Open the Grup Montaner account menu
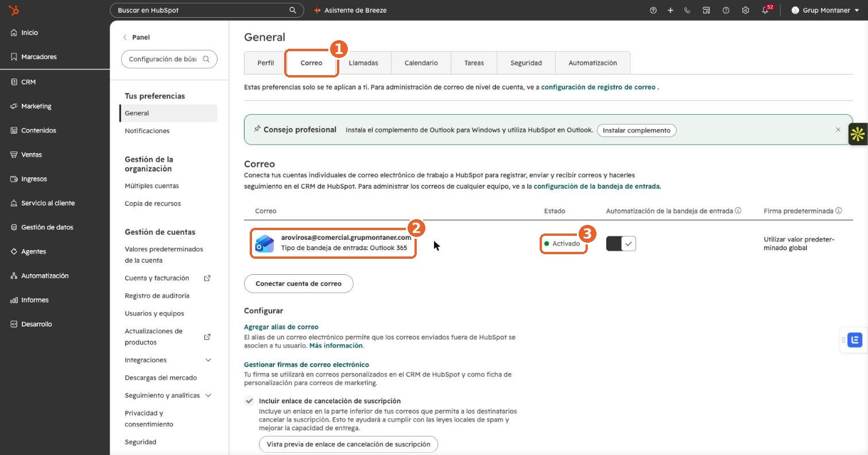The image size is (868, 455). pyautogui.click(x=825, y=10)
